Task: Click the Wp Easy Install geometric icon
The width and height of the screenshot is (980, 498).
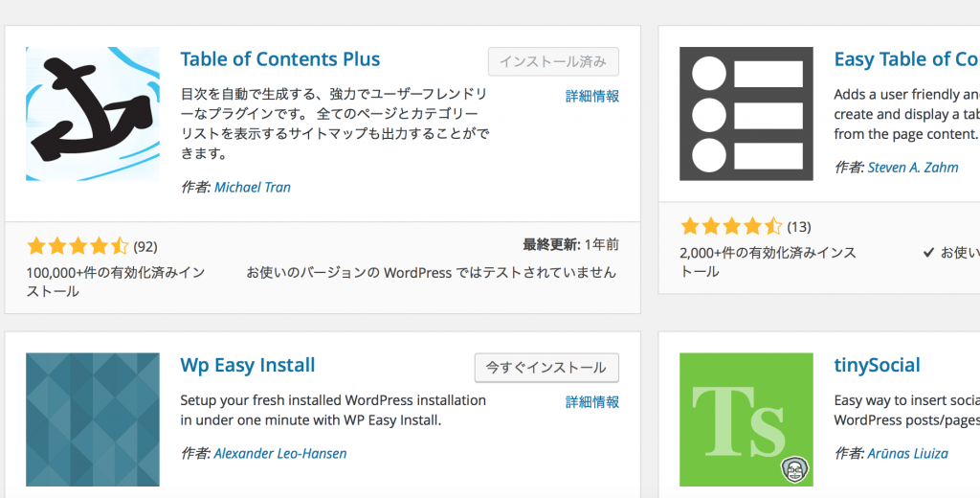Action: tap(92, 419)
